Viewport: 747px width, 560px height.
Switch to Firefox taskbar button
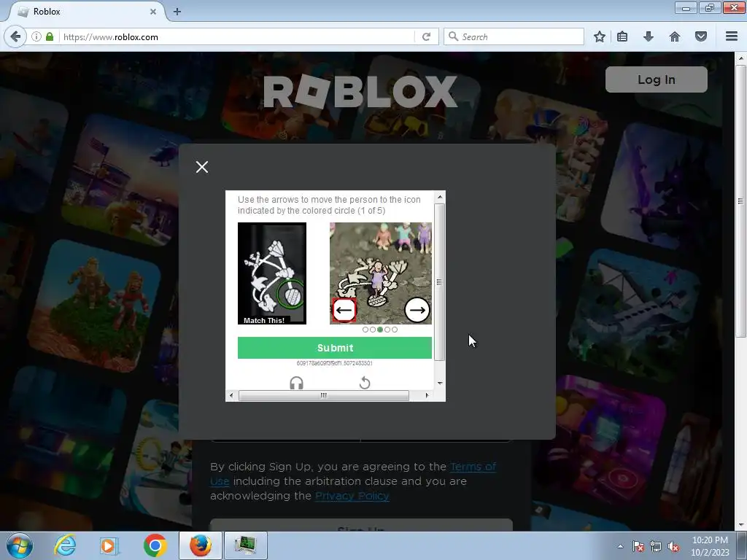(x=201, y=545)
